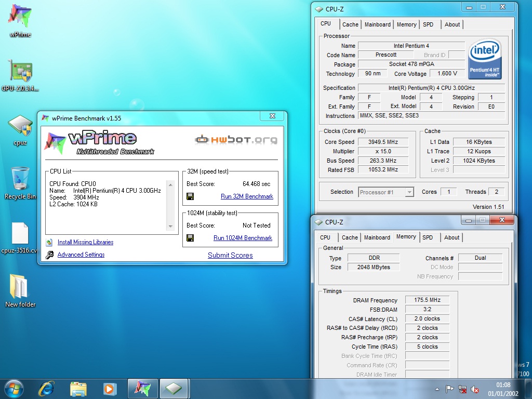
Task: Click Package Socket 478 mPGA field
Action: coord(411,64)
